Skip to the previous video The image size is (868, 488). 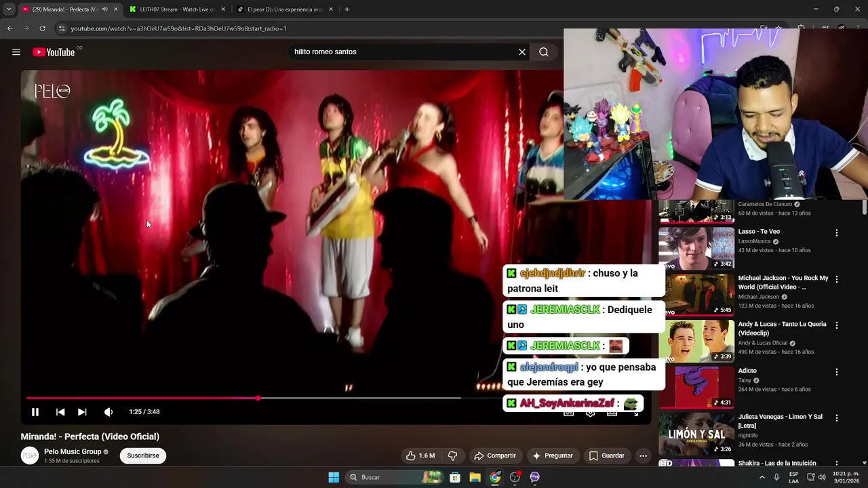pyautogui.click(x=60, y=412)
